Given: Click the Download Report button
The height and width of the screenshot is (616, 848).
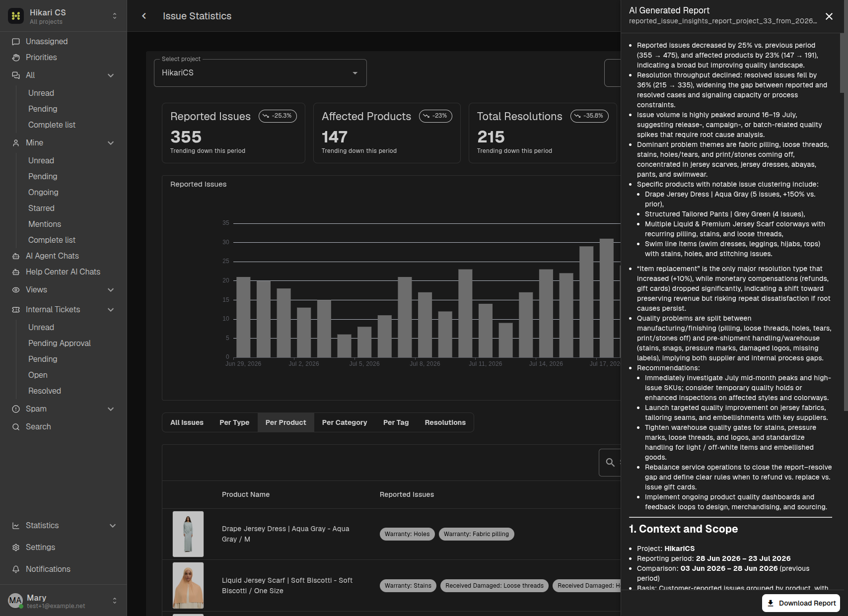Looking at the screenshot, I should (801, 603).
